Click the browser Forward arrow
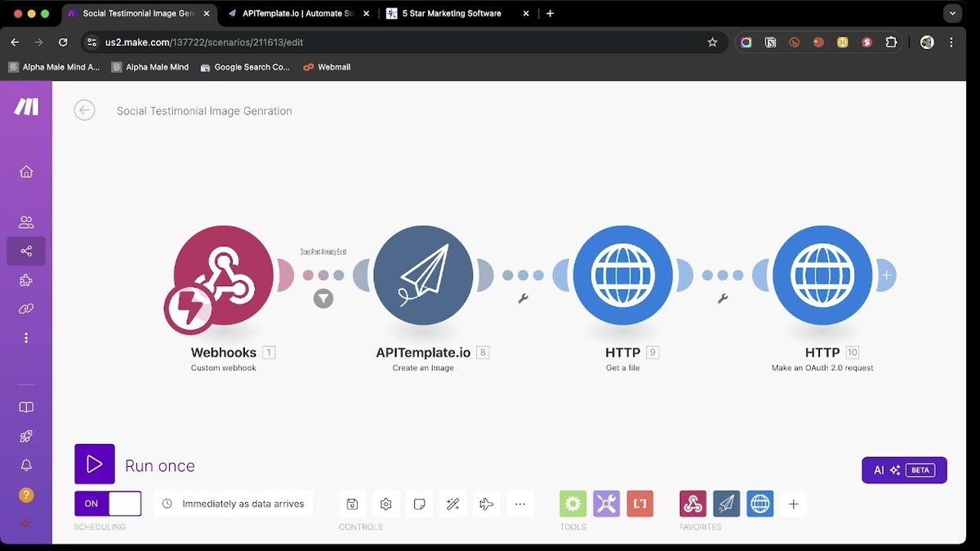This screenshot has width=980, height=551. coord(38,42)
